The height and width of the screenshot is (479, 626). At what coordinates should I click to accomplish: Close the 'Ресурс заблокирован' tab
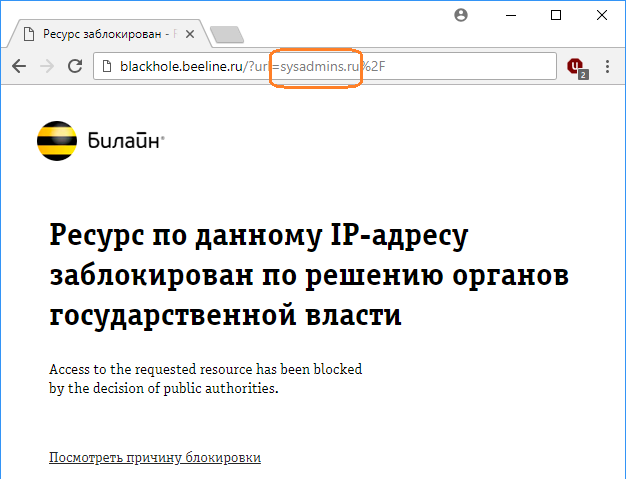point(190,34)
